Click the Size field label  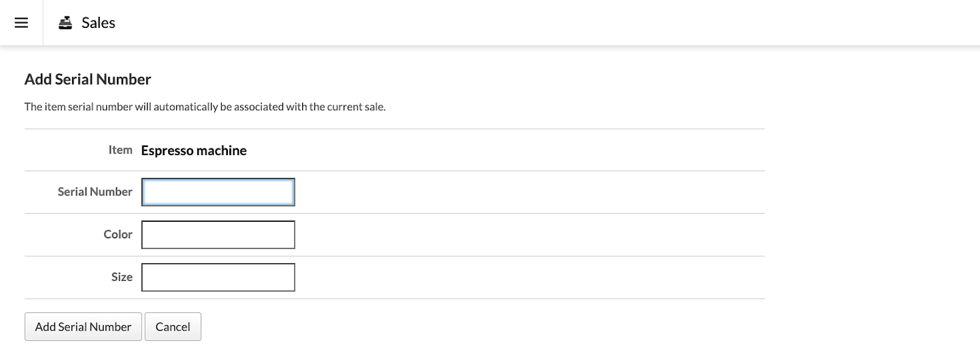pos(122,277)
